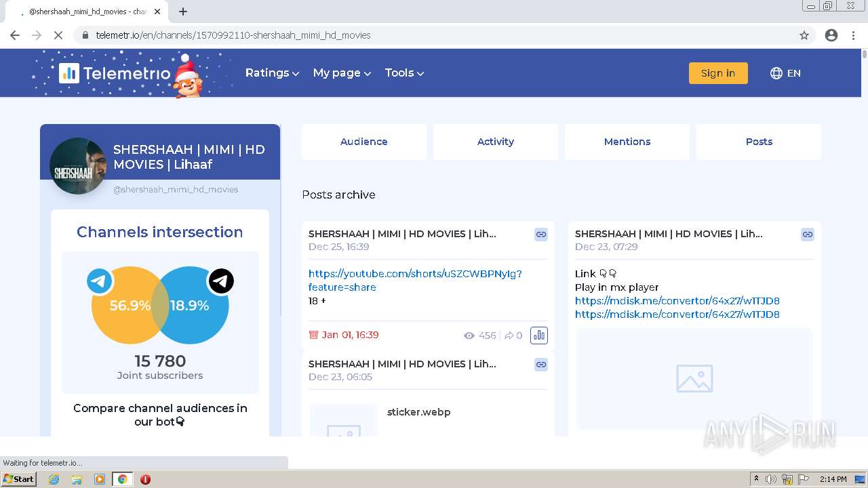Click the Dec 23, 06:05 post channel title
This screenshot has height=488, width=868.
pyautogui.click(x=402, y=364)
